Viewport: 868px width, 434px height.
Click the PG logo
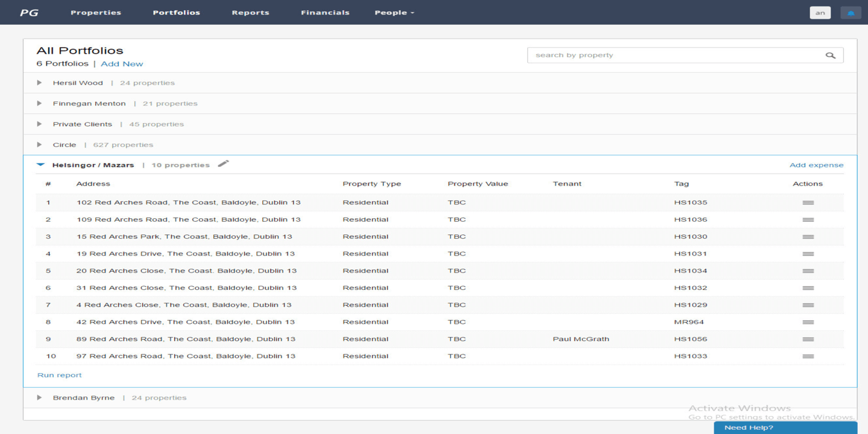pos(29,13)
